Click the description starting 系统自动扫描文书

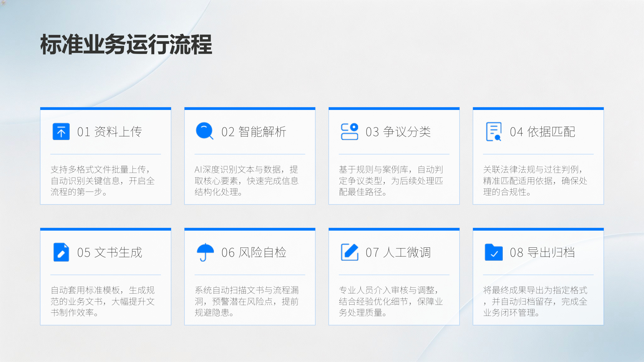247,301
